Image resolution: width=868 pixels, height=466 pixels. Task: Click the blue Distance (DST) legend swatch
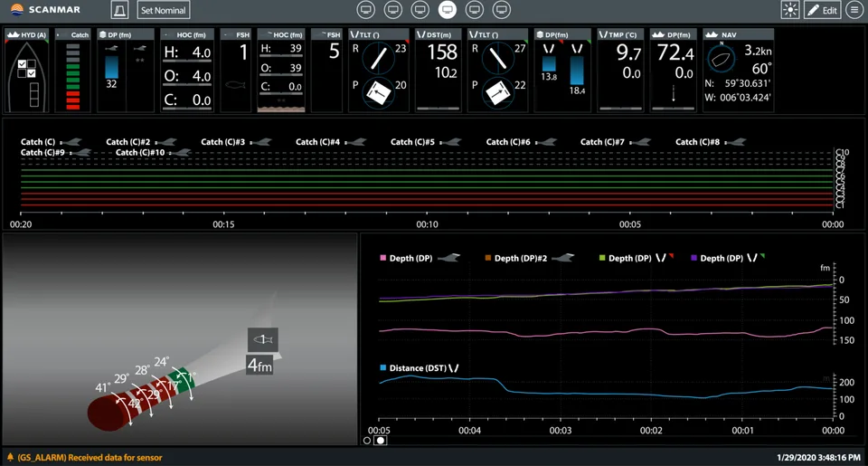point(383,367)
